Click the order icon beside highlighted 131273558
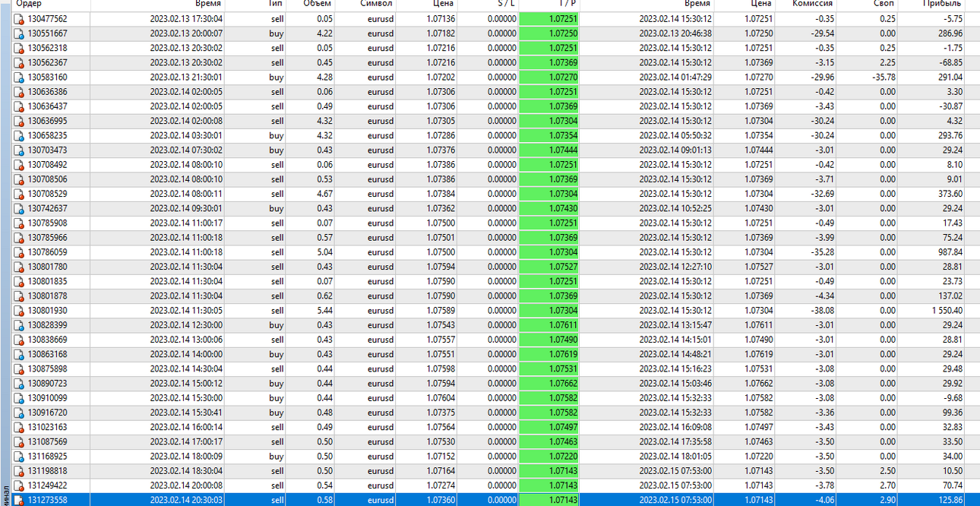 pos(20,500)
